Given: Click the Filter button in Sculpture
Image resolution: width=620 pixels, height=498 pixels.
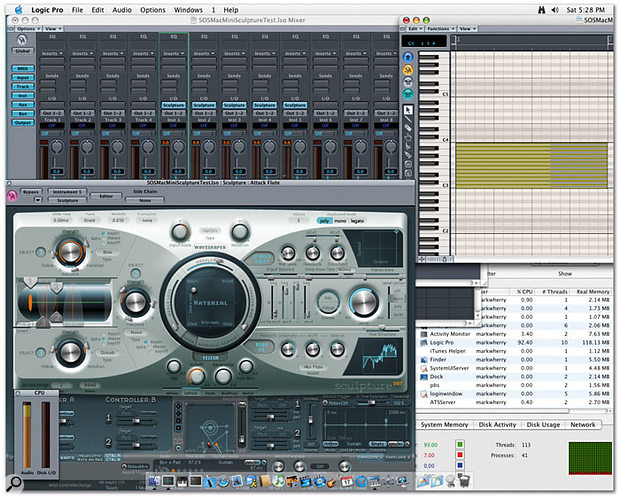Looking at the screenshot, I should click(x=210, y=358).
